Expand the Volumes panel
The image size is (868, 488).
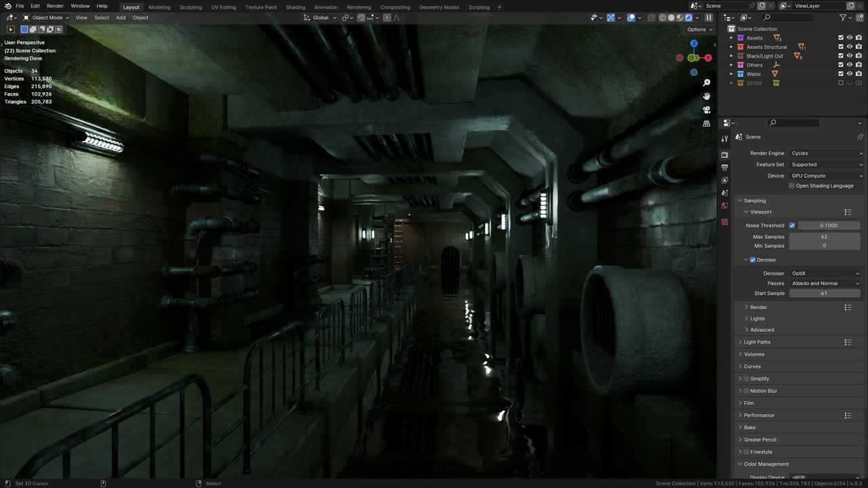[x=754, y=354]
